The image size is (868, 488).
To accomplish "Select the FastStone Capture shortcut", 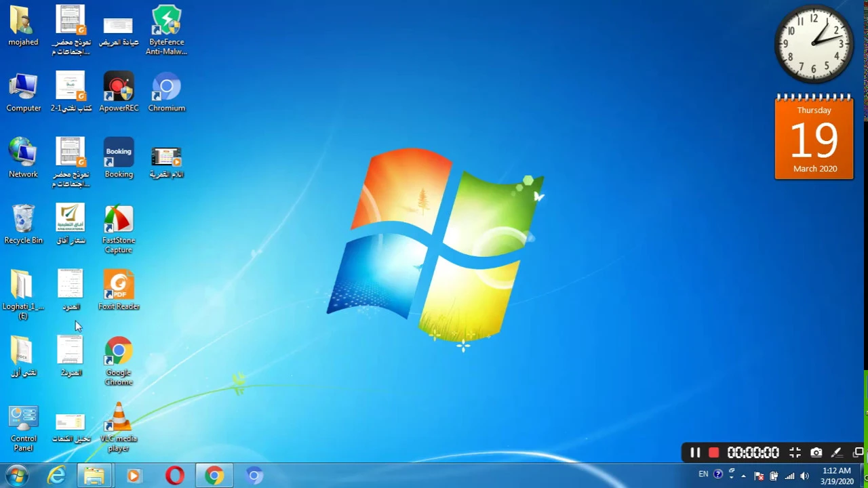I will [119, 230].
